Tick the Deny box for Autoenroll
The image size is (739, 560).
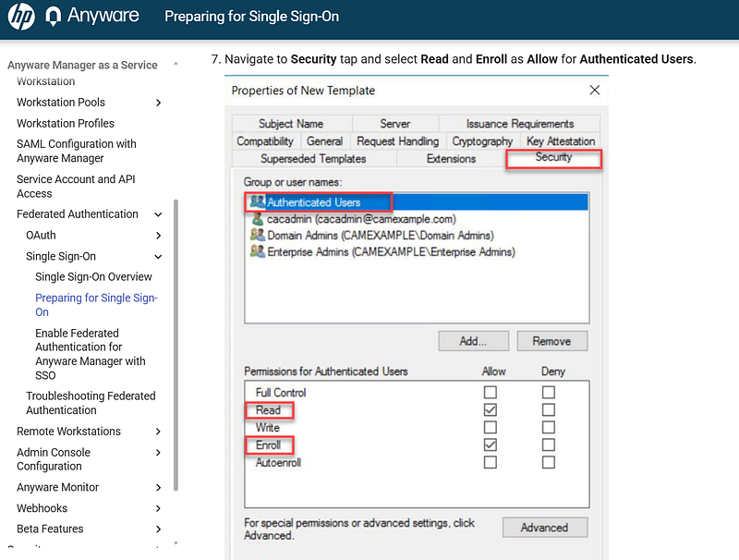[548, 462]
